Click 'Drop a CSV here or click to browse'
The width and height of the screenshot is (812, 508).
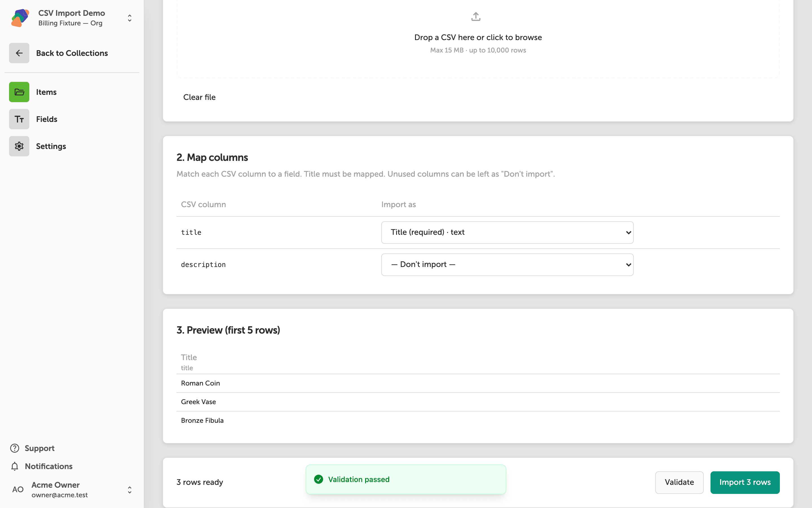478,37
